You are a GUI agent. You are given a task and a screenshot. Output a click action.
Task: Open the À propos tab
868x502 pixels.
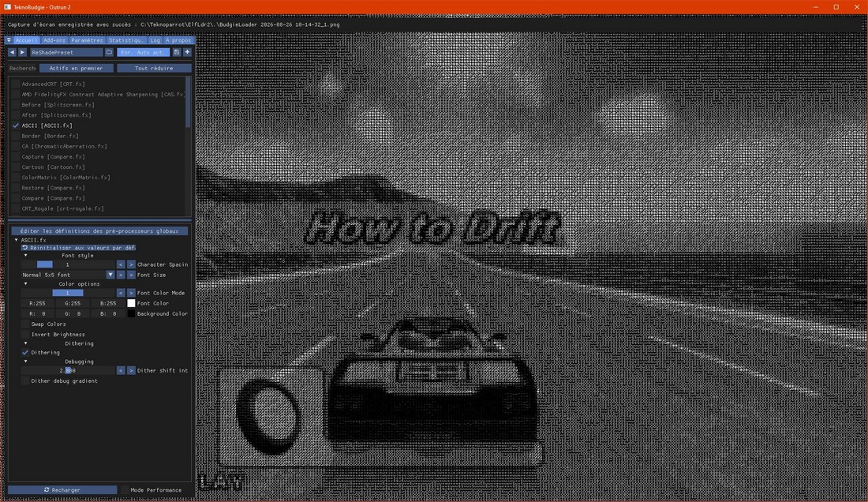[x=178, y=40]
